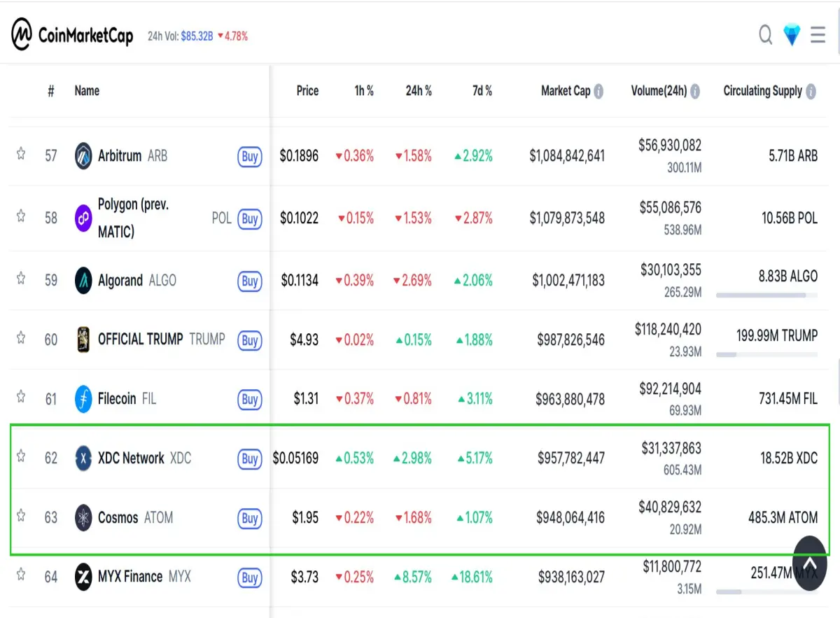This screenshot has width=840, height=618.
Task: Click the Volume(24h) info icon
Action: [x=695, y=91]
